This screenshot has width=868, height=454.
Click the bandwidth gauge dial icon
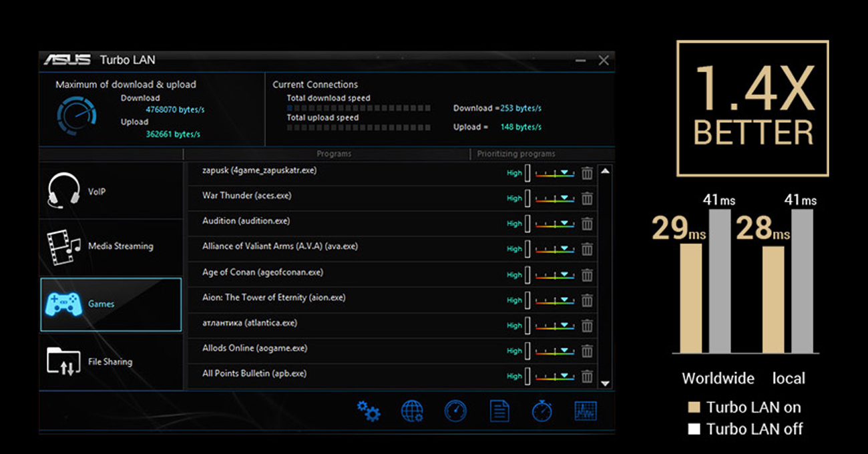77,116
